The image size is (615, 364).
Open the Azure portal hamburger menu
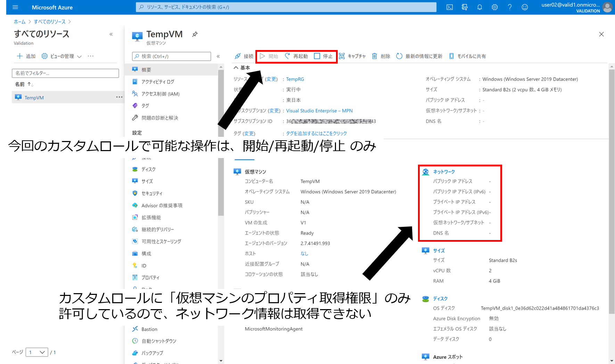(15, 7)
